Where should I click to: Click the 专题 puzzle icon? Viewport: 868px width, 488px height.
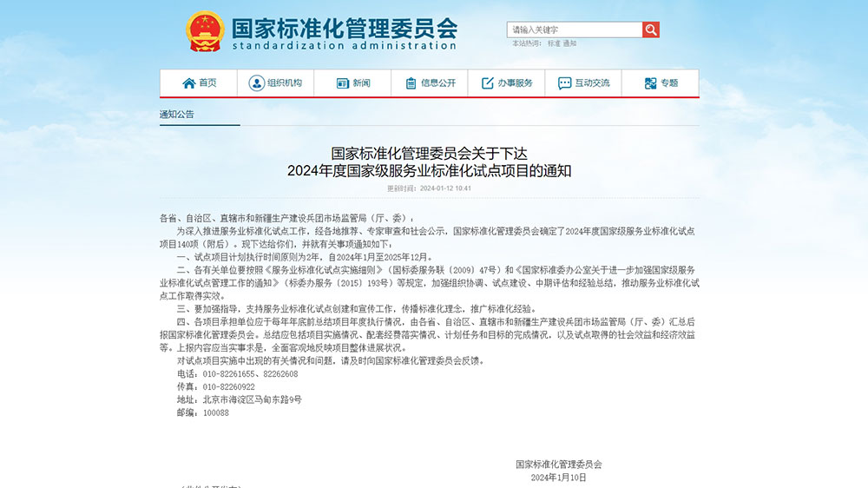pyautogui.click(x=650, y=83)
